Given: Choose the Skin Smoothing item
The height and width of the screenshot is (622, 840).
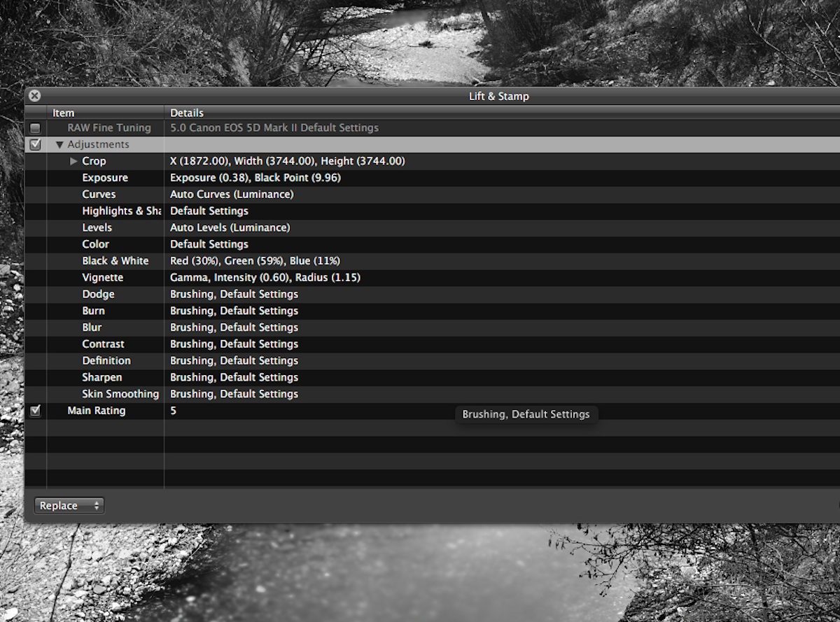Looking at the screenshot, I should (x=120, y=394).
